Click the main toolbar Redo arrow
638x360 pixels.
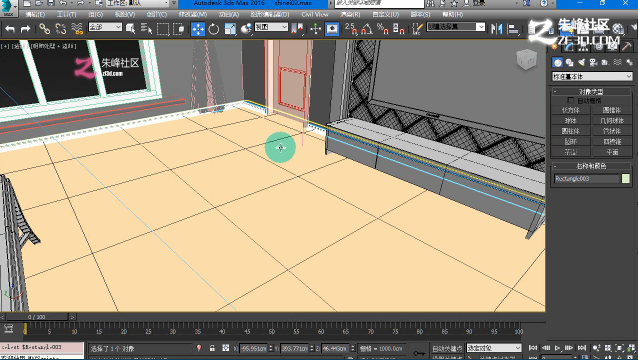[x=25, y=29]
